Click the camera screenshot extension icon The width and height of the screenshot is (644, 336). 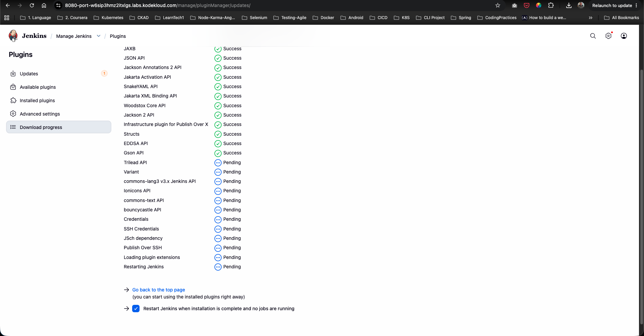(515, 5)
